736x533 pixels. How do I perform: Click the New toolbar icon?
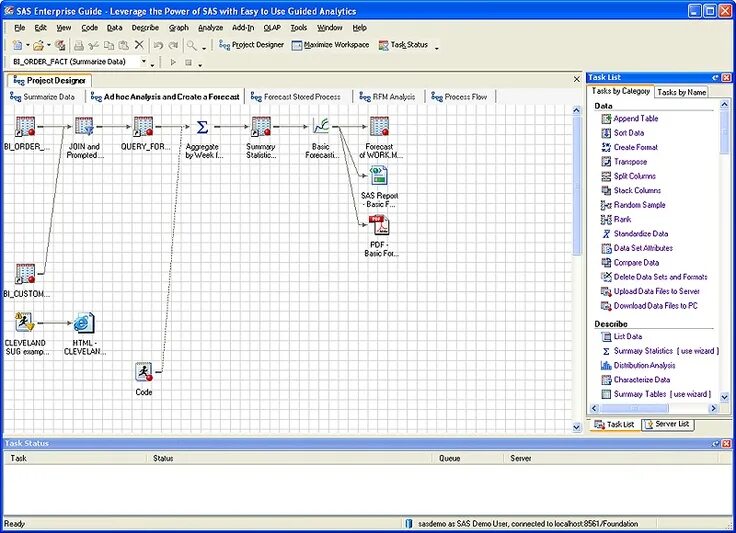tap(18, 45)
